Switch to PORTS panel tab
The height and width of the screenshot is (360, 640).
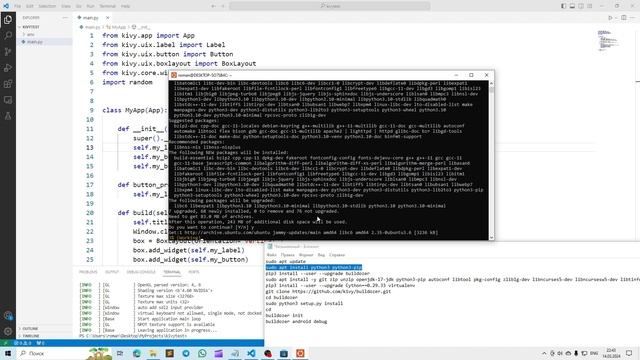click(x=194, y=272)
